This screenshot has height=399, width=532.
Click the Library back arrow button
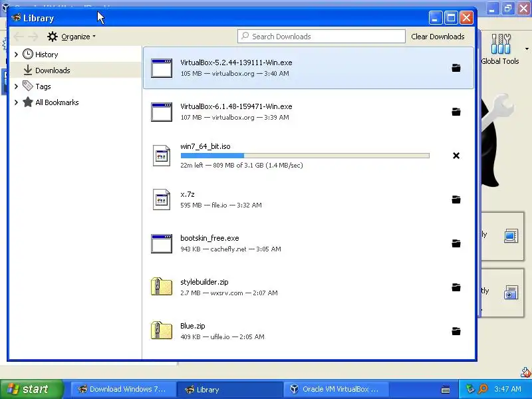click(18, 37)
